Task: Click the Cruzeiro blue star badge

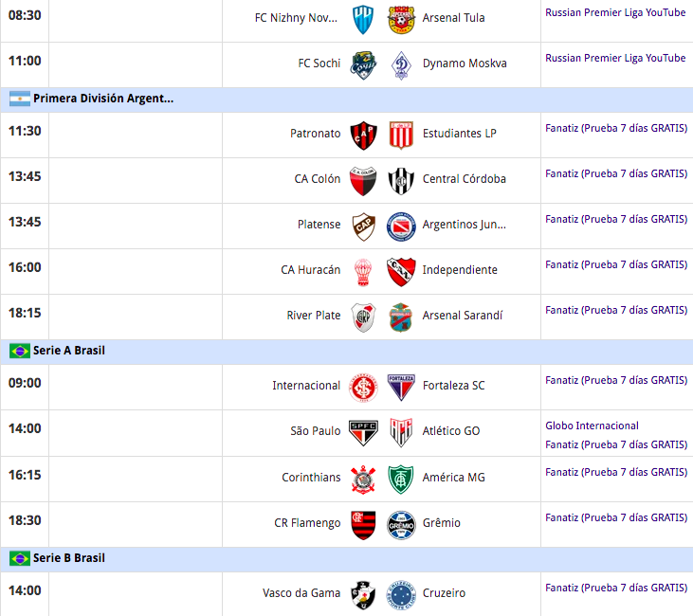Action: (401, 595)
